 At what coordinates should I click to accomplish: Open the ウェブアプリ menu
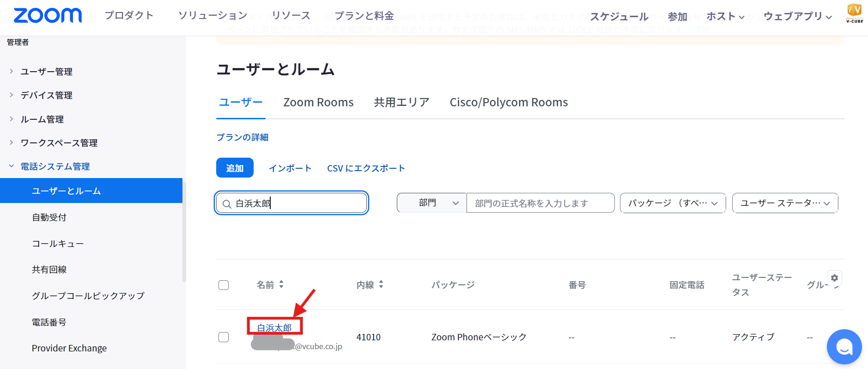click(x=798, y=16)
